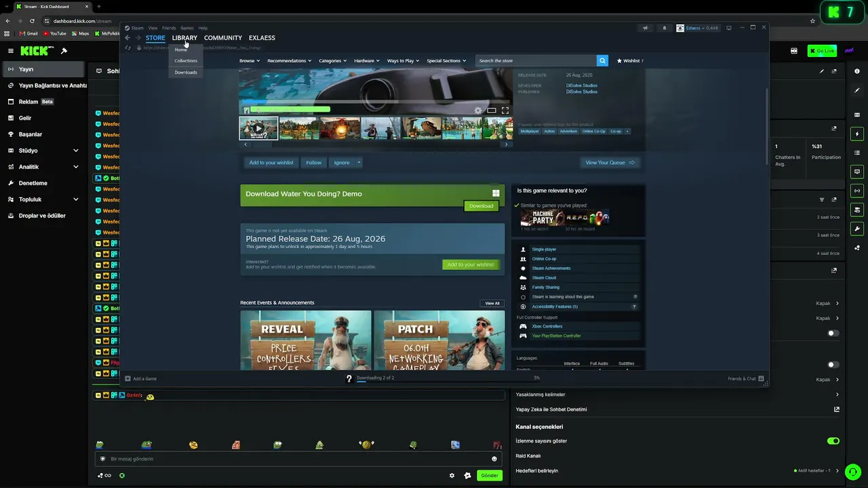Open Ways to Play dropdown
Image resolution: width=868 pixels, height=488 pixels.
point(403,61)
